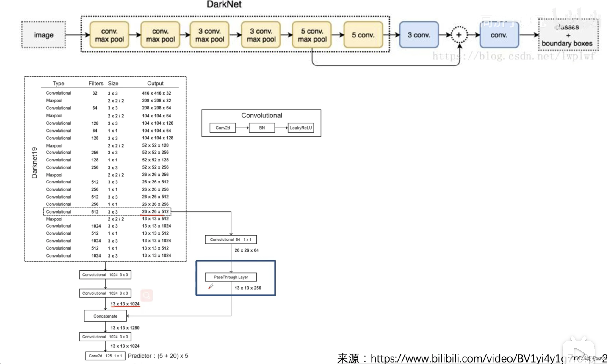Select the blue 3 conv. block
The width and height of the screenshot is (611, 364).
click(x=419, y=35)
